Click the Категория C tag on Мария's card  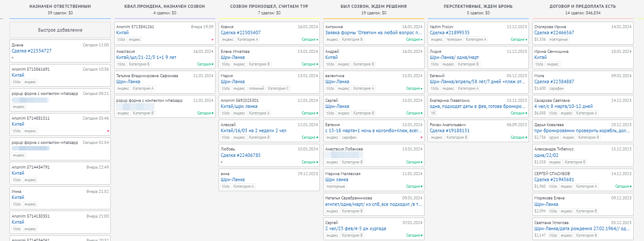(x=278, y=88)
